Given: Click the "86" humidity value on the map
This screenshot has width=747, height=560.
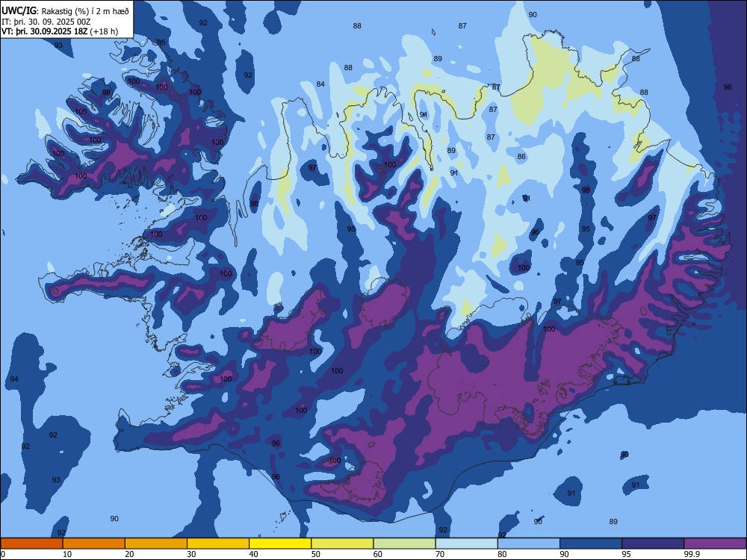Looking at the screenshot, I should coord(521,156).
